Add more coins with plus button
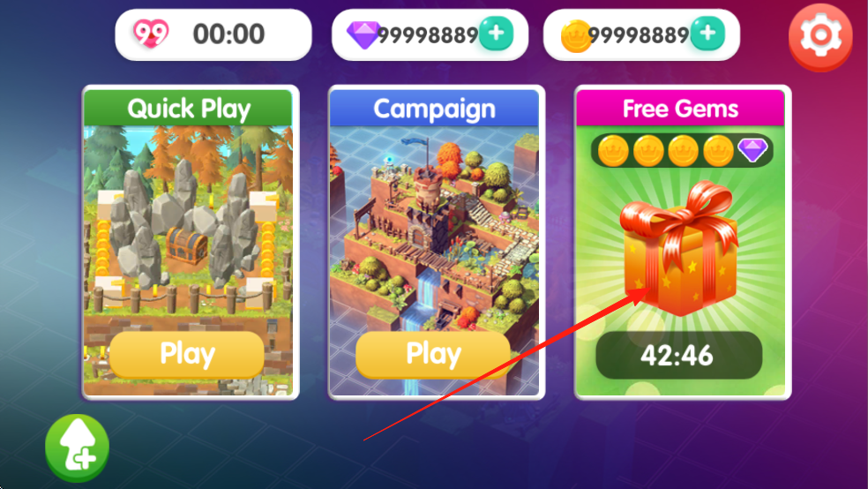Screen dimensions: 868x489 click(707, 34)
